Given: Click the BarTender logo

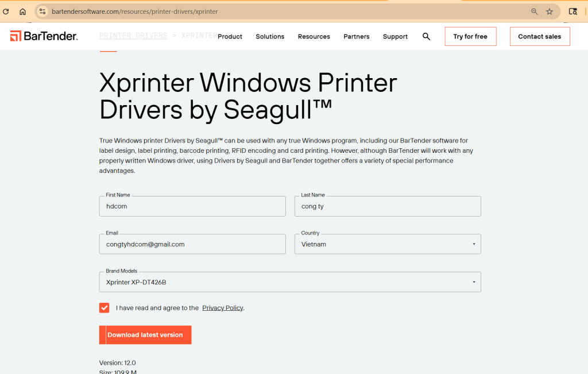Looking at the screenshot, I should click(x=44, y=36).
